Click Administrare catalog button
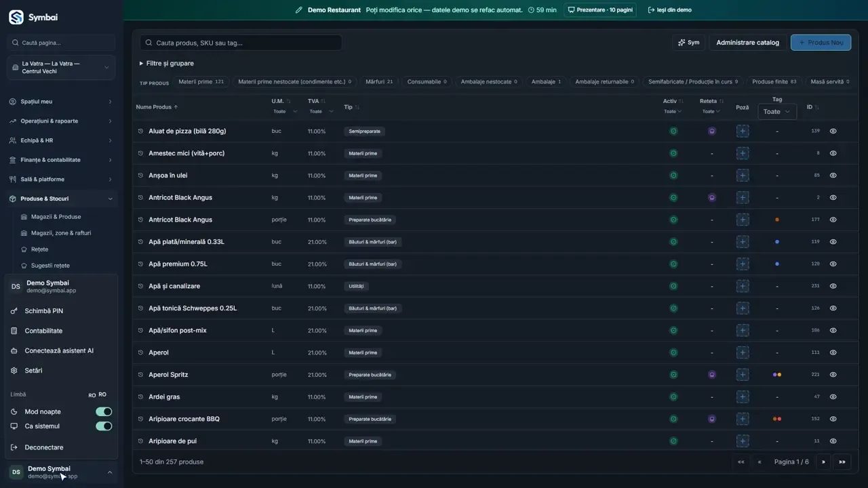 click(748, 43)
